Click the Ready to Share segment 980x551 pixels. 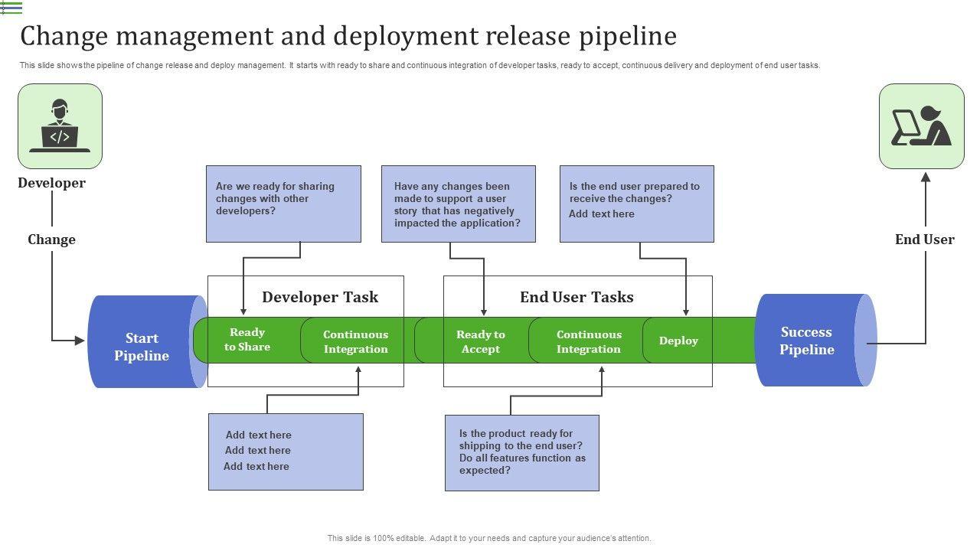(x=247, y=340)
